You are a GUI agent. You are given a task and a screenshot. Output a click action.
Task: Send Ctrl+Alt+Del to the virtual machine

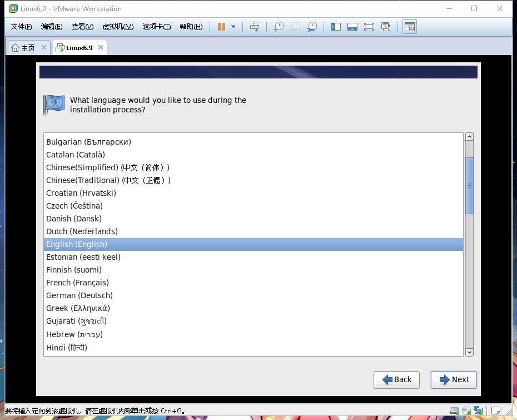click(254, 27)
